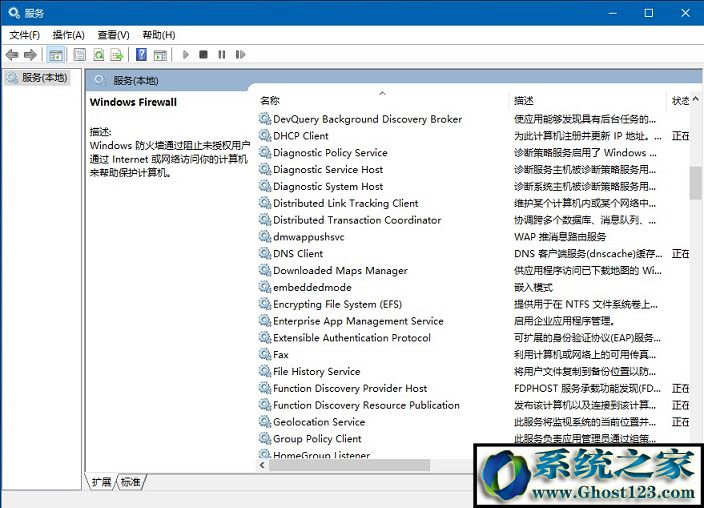Select Enterprise App Management Service
This screenshot has width=704, height=508.
click(x=358, y=321)
